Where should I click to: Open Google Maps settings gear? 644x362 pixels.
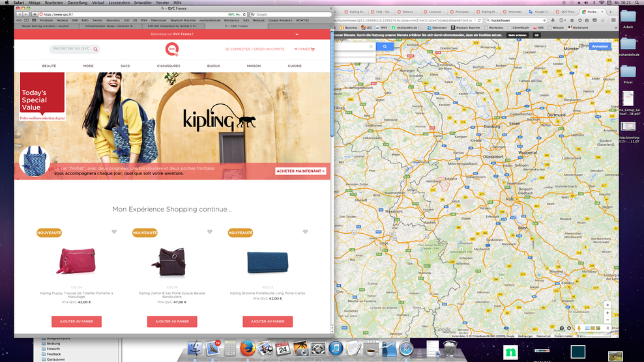click(569, 328)
